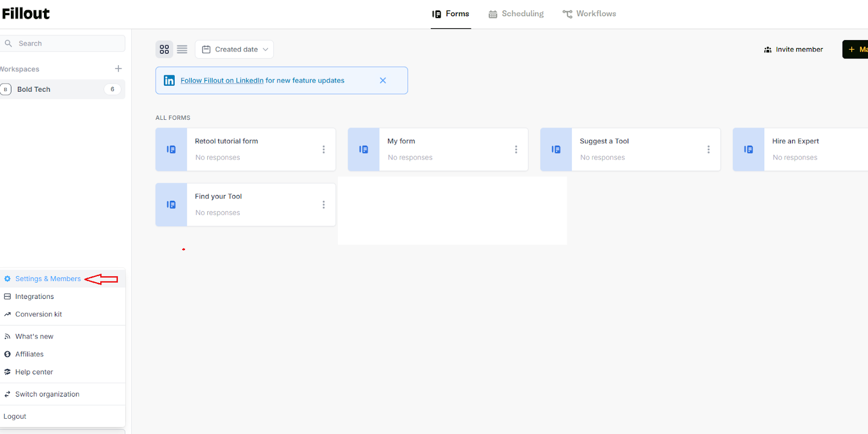Click the Invite member people icon
This screenshot has height=434, width=868.
pos(768,50)
